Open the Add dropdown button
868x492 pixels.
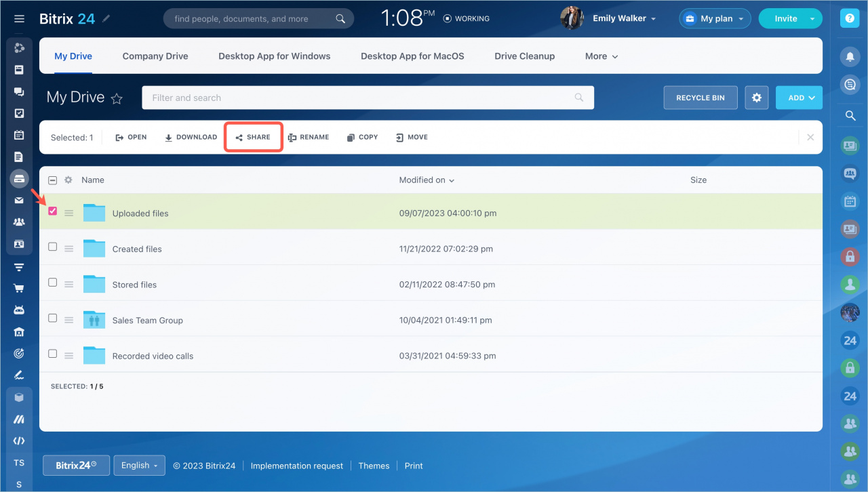tap(799, 98)
